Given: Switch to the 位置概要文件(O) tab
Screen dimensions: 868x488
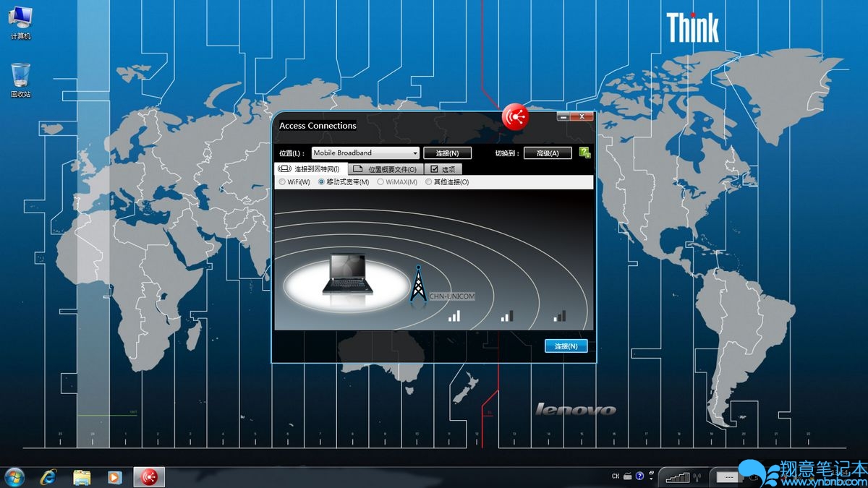Looking at the screenshot, I should tap(384, 168).
